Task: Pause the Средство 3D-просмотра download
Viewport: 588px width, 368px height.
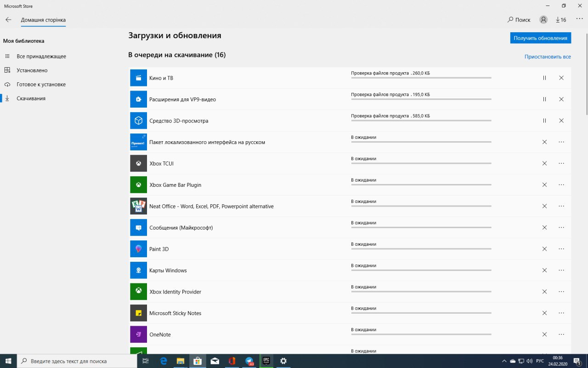Action: coord(544,121)
